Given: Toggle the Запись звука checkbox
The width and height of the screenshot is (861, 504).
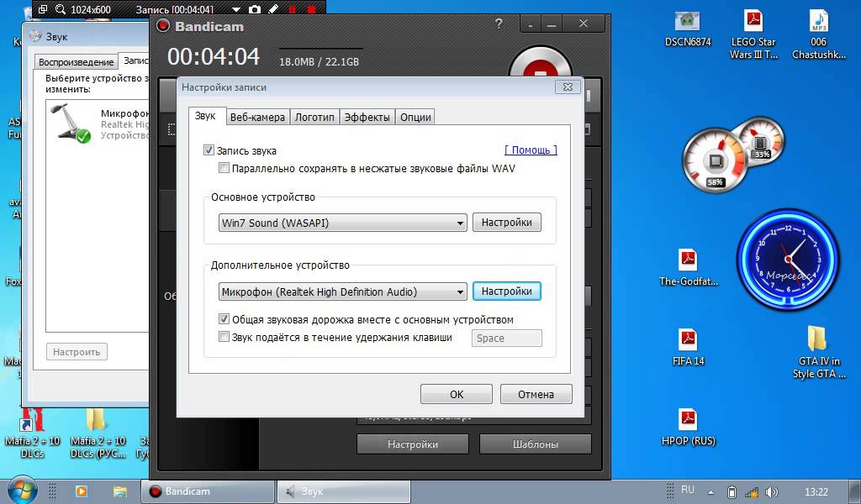Looking at the screenshot, I should [x=209, y=150].
